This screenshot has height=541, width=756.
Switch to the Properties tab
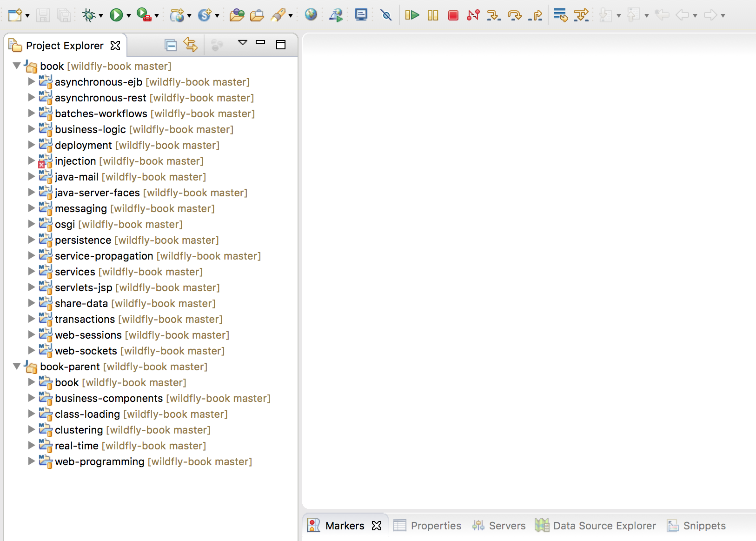coord(427,526)
